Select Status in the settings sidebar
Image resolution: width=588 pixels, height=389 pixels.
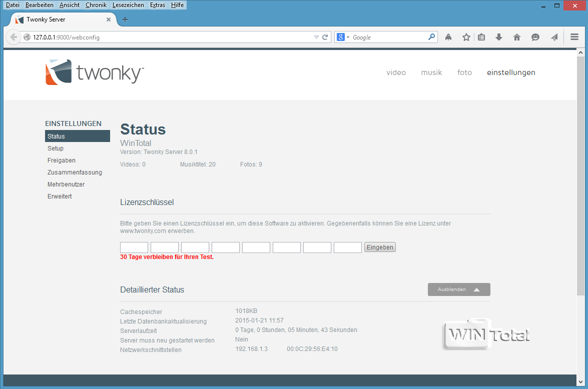(x=78, y=136)
